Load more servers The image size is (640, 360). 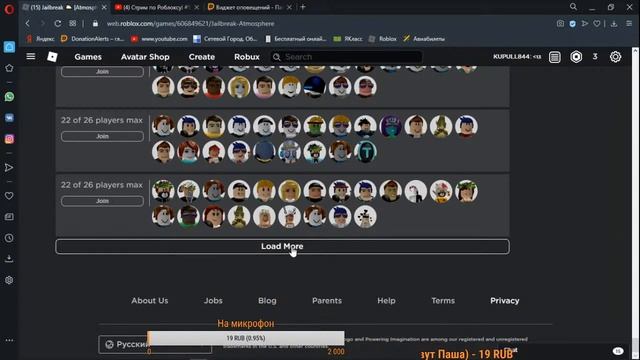282,247
